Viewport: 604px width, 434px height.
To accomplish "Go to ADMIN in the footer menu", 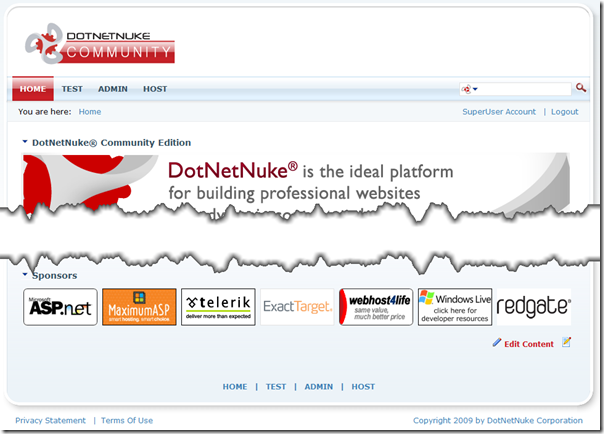I will click(319, 387).
